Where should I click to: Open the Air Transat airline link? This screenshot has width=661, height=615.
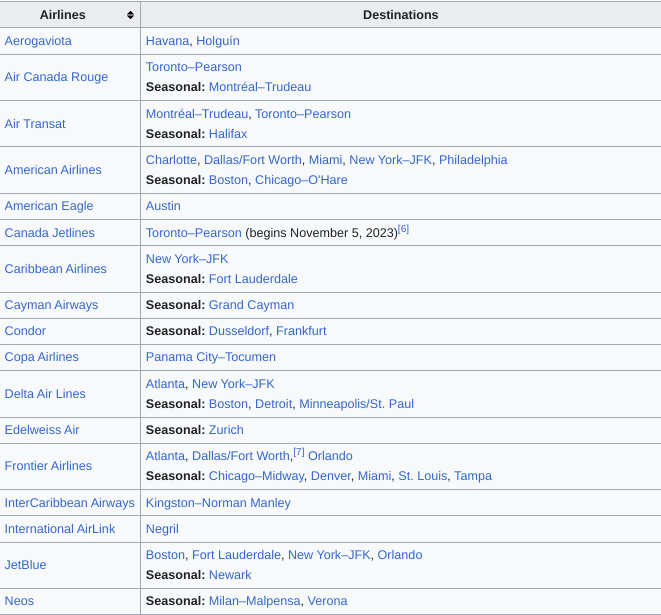35,124
